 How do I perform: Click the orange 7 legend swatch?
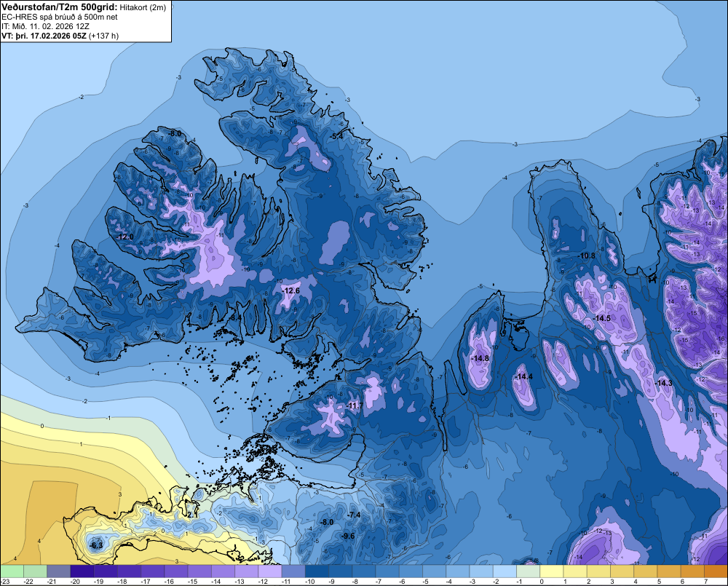tap(716, 571)
